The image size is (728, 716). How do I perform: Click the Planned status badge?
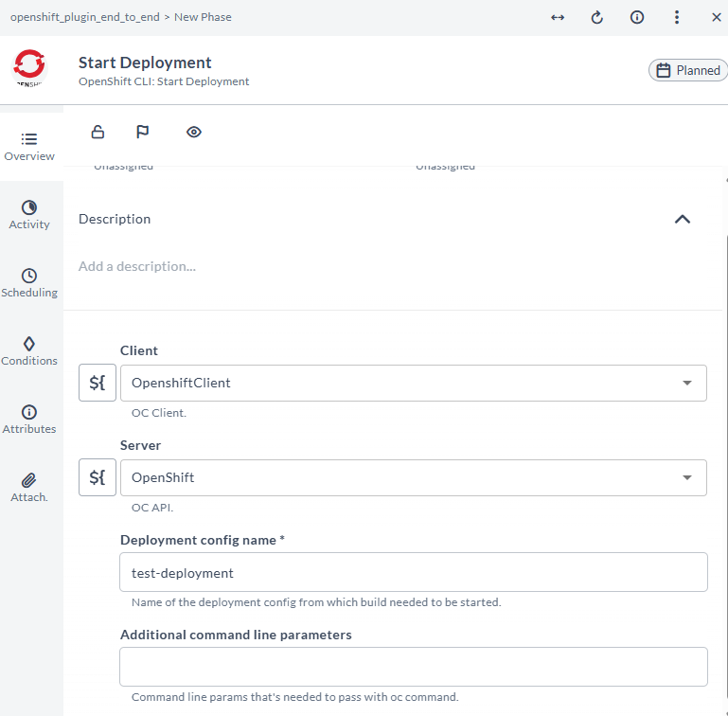point(688,70)
